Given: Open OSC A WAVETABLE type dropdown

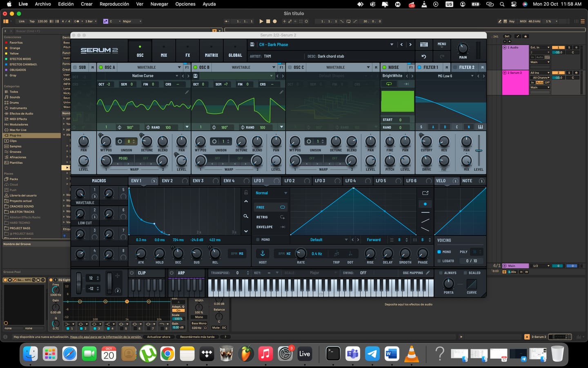Looking at the screenshot, I should [x=179, y=67].
